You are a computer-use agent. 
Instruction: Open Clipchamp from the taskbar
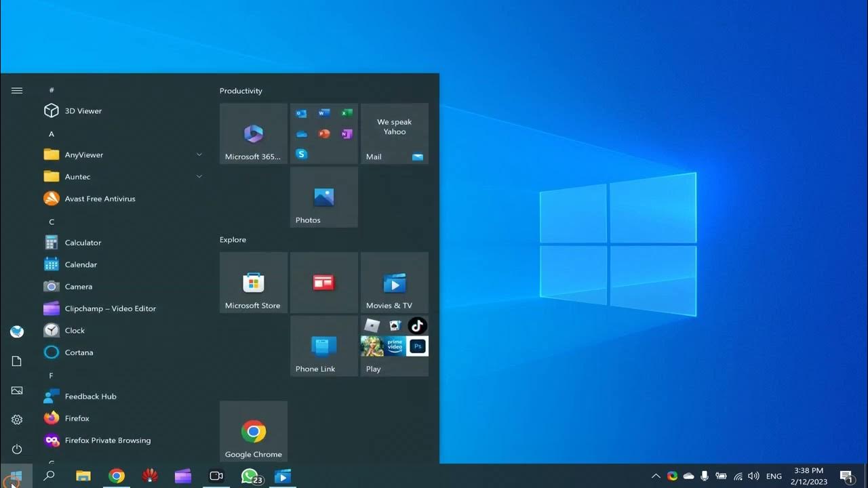pos(183,476)
